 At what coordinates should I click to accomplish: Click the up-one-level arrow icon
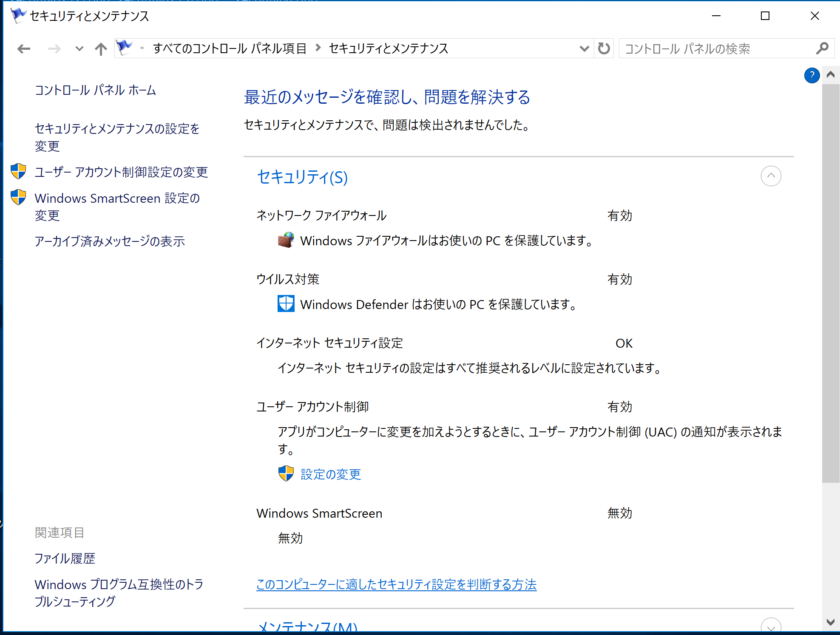click(x=101, y=49)
